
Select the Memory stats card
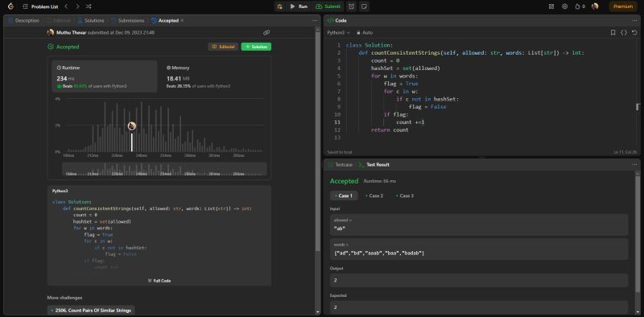(x=214, y=76)
